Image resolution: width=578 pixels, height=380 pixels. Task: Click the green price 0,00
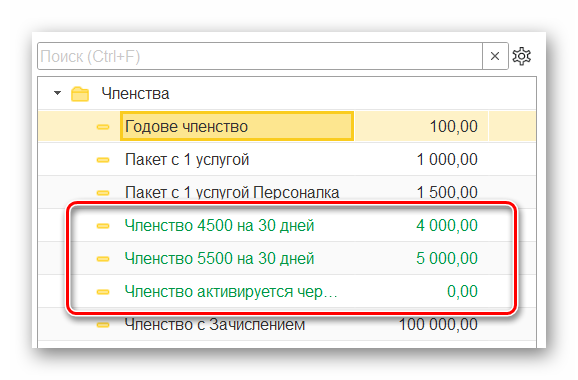(x=462, y=292)
